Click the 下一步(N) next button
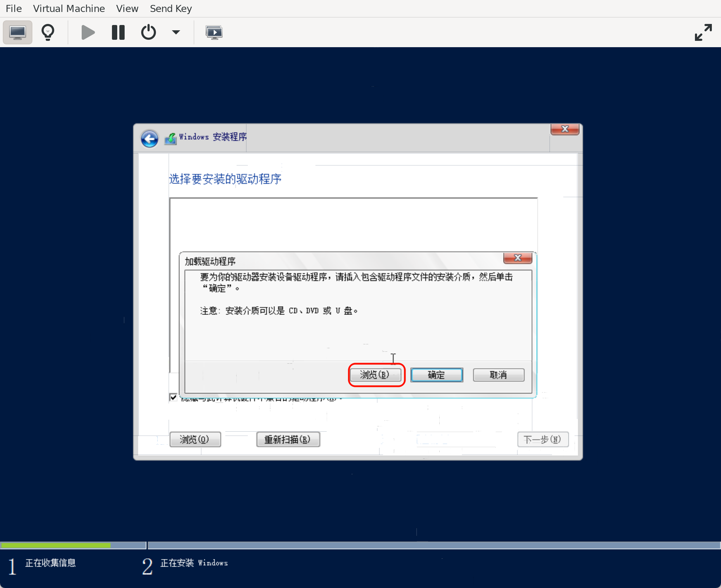This screenshot has width=721, height=588. pos(542,439)
